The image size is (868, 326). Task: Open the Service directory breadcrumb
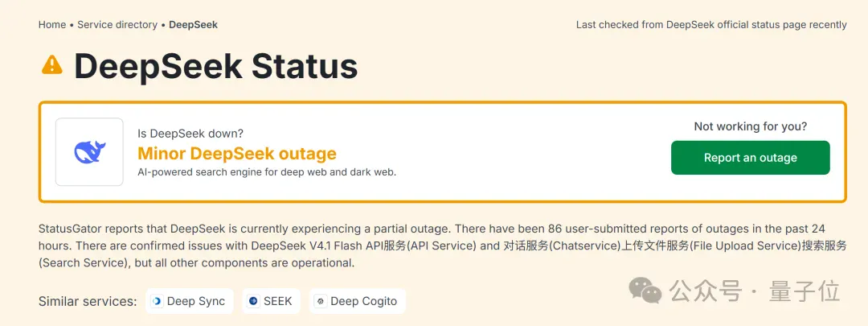tap(117, 25)
